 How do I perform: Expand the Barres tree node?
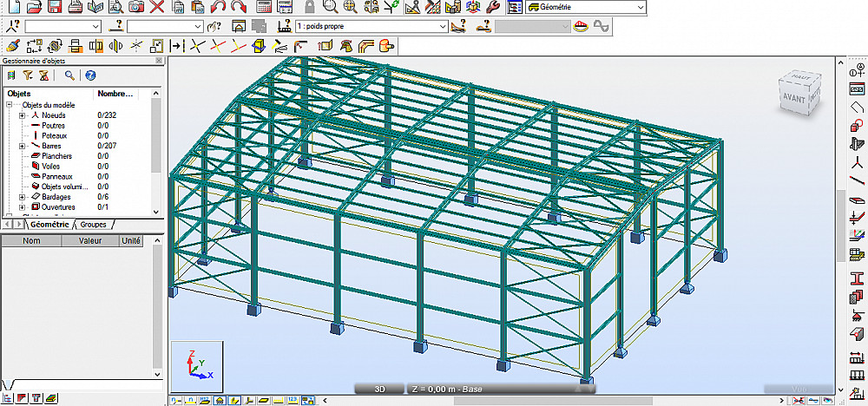pyautogui.click(x=23, y=146)
